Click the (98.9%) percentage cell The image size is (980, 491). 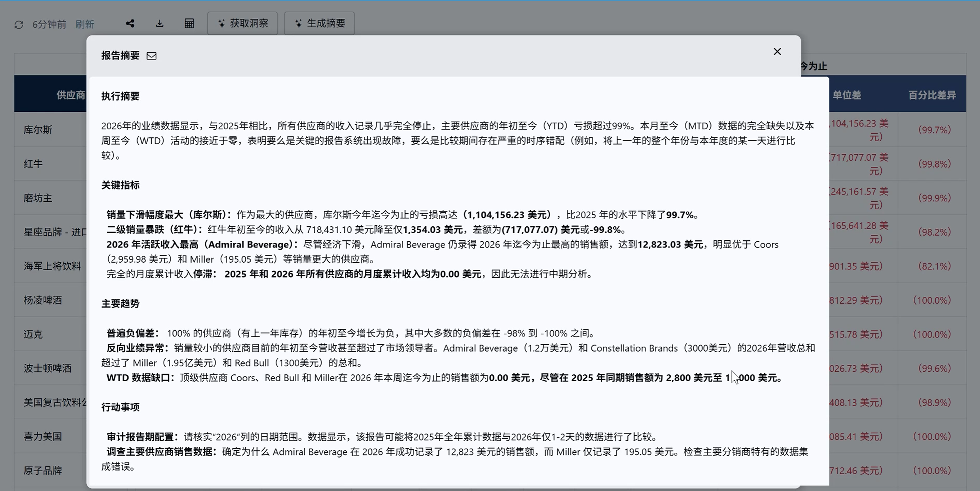pos(934,402)
